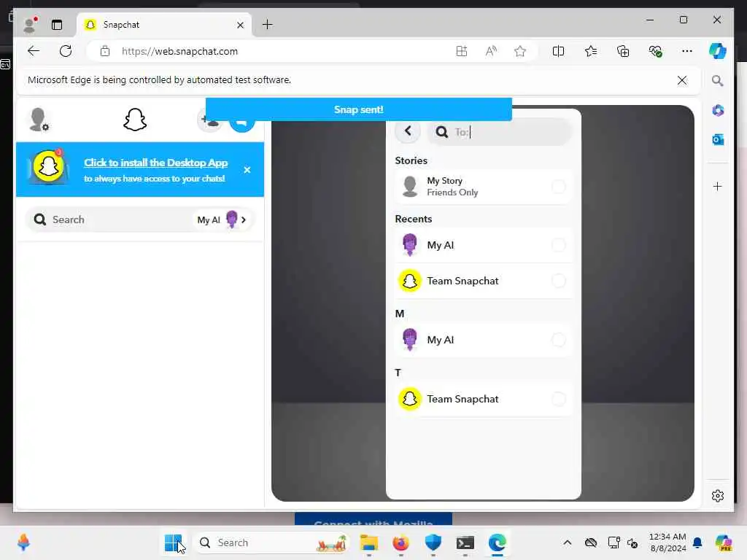This screenshot has width=747, height=560.
Task: Open Firefox from the taskbar
Action: pos(400,542)
